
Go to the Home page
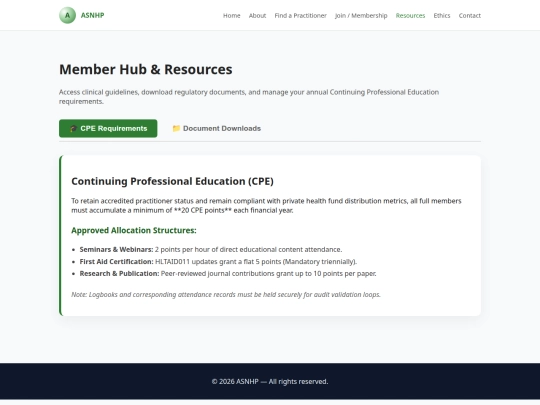click(231, 15)
